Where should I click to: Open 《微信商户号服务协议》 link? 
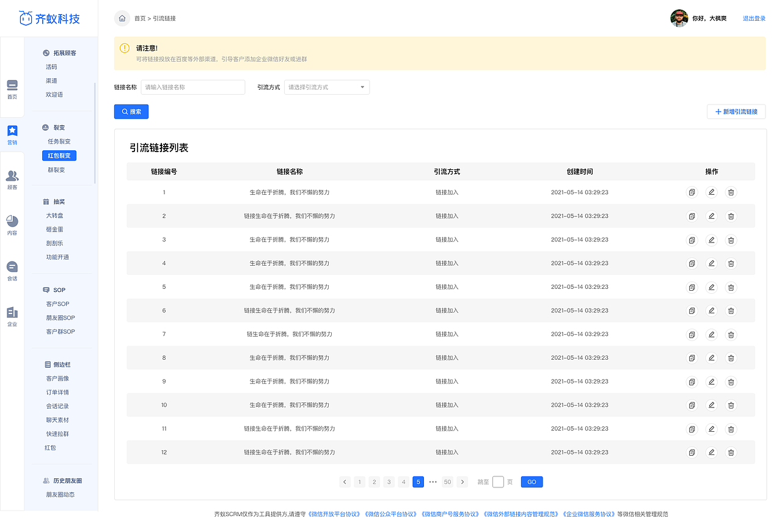[x=451, y=514]
